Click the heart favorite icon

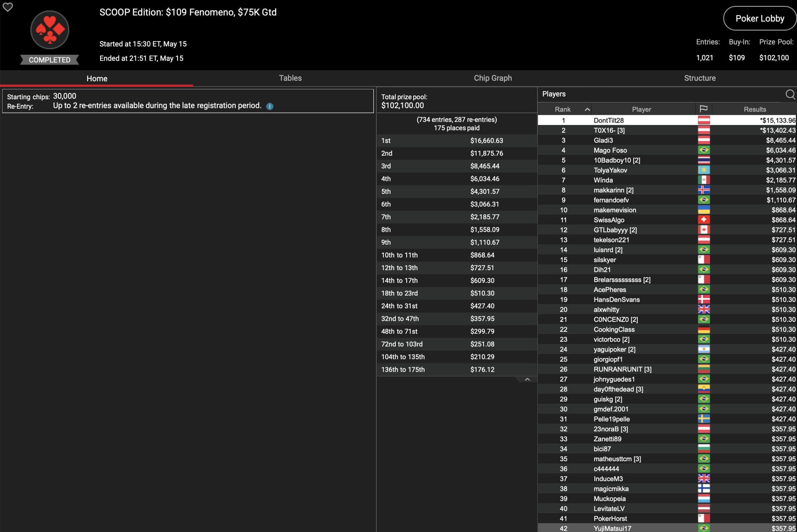coord(7,7)
